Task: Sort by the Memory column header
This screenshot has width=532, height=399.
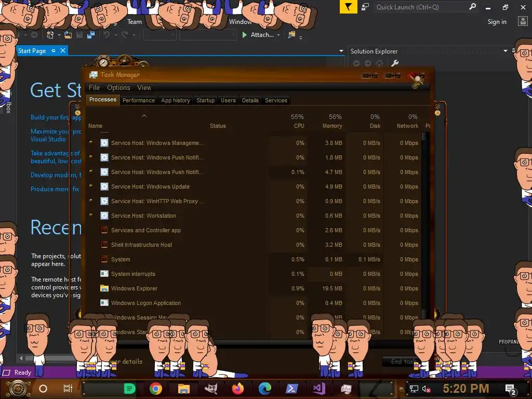Action: tap(332, 126)
